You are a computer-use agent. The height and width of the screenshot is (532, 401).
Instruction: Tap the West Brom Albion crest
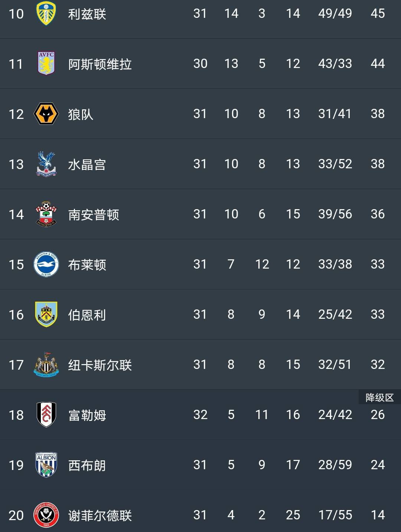46,465
